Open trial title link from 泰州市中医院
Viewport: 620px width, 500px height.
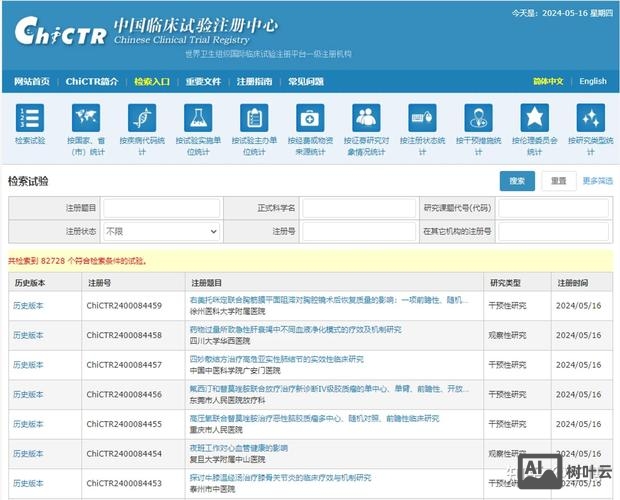click(280, 478)
